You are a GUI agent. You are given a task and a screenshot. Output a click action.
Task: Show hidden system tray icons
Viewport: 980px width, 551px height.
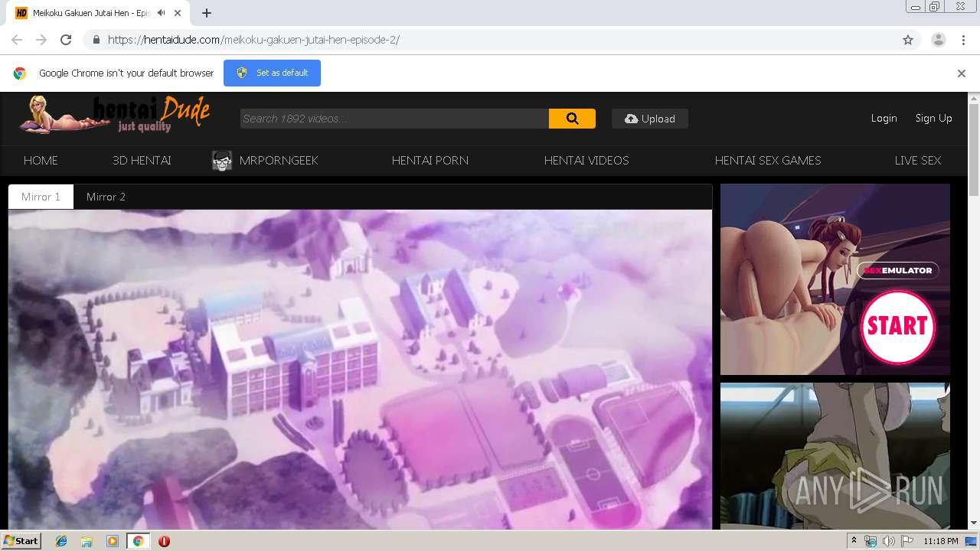(854, 541)
